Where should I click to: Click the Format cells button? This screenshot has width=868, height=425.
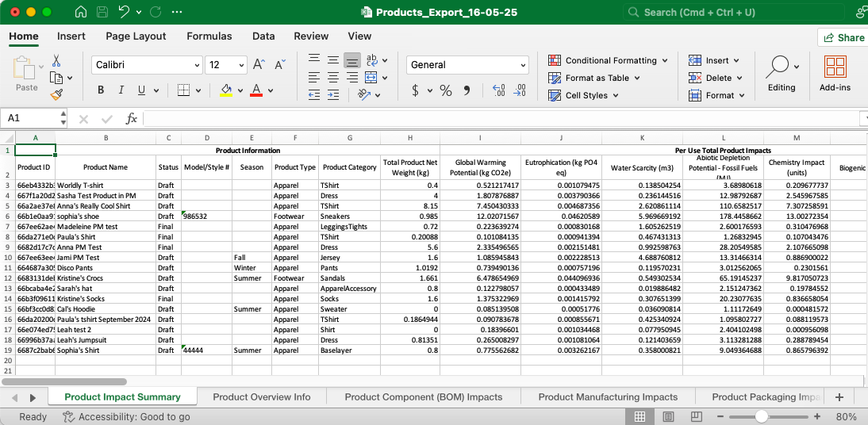coord(717,95)
